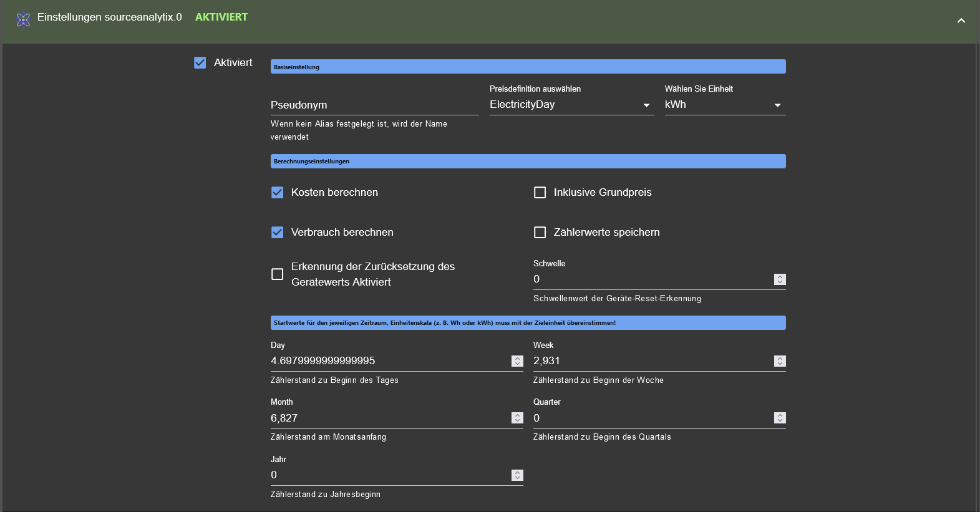Click the Day field stepper arrows
Image resolution: width=980 pixels, height=512 pixels.
click(x=517, y=361)
